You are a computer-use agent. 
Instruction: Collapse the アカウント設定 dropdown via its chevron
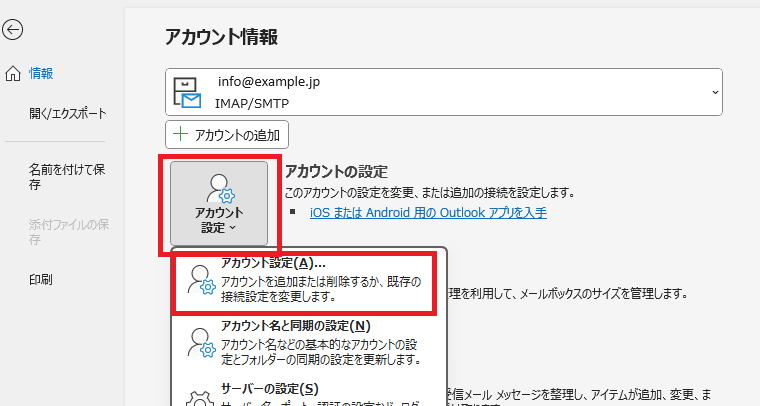pyautogui.click(x=233, y=228)
